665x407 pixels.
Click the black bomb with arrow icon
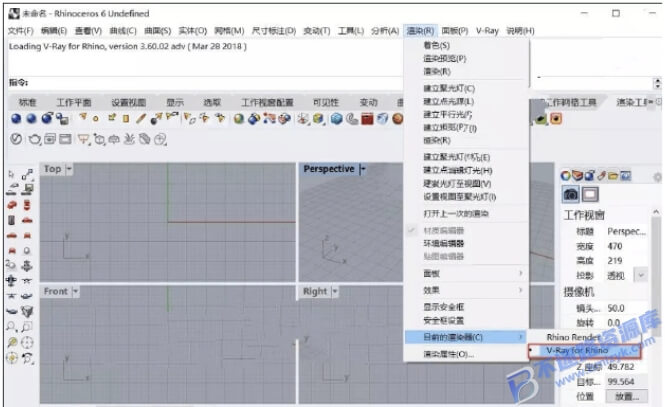click(x=156, y=119)
